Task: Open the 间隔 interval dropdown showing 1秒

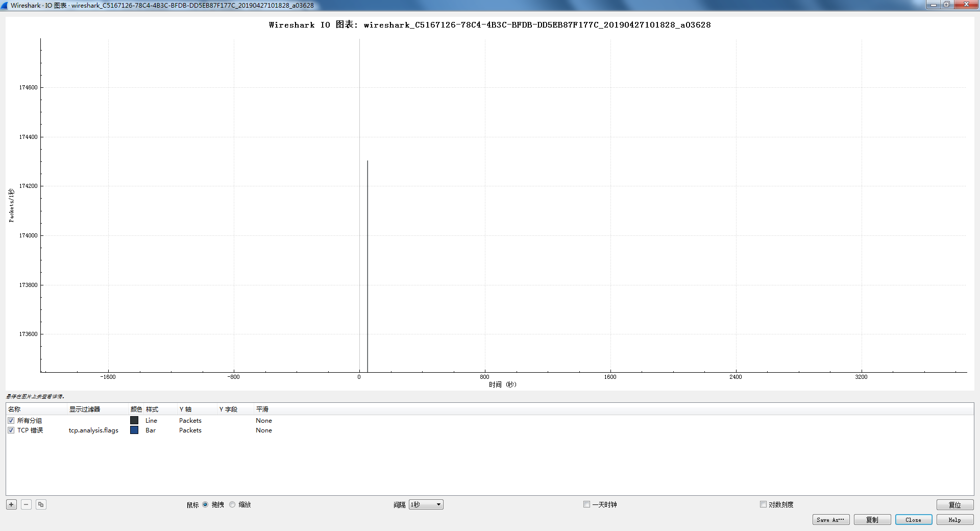Action: pos(426,504)
